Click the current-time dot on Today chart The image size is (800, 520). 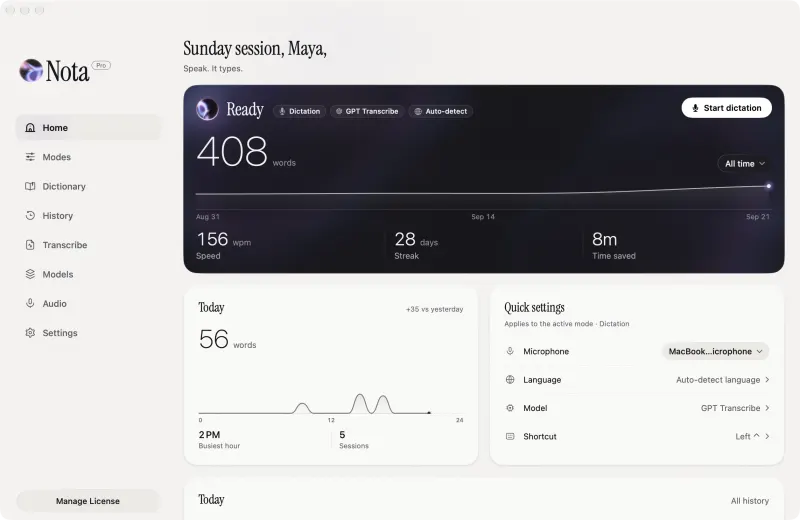pyautogui.click(x=429, y=412)
